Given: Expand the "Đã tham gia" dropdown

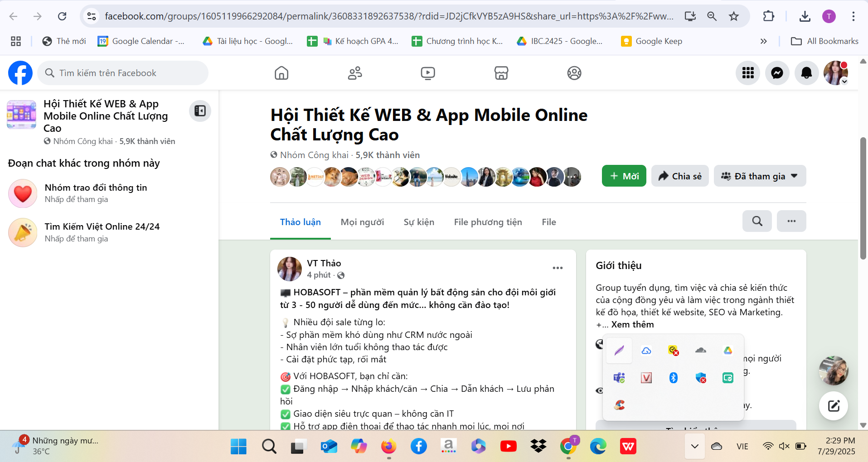Looking at the screenshot, I should tap(760, 176).
